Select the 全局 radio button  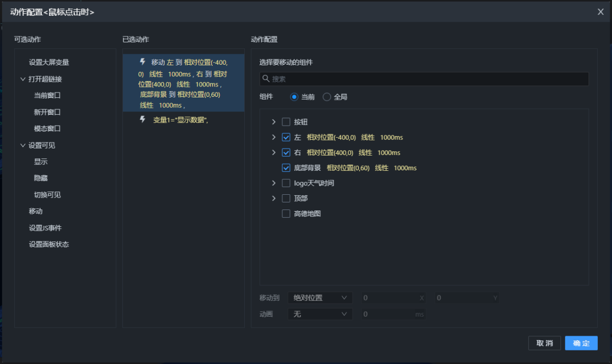[x=327, y=97]
